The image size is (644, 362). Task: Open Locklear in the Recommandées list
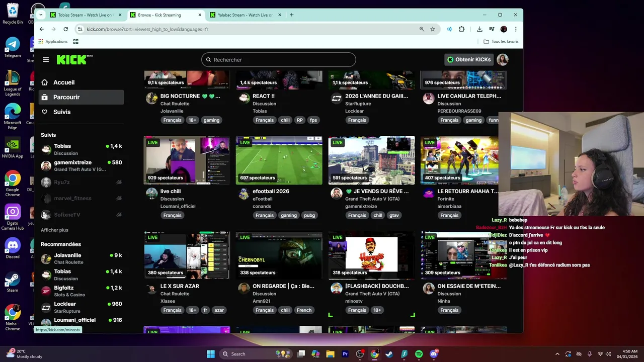coord(81,307)
